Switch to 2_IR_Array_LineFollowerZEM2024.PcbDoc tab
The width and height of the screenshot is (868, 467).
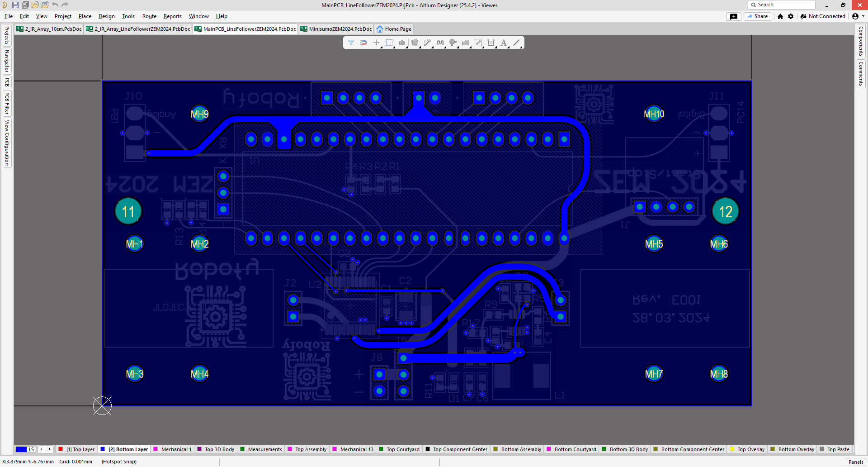[138, 29]
